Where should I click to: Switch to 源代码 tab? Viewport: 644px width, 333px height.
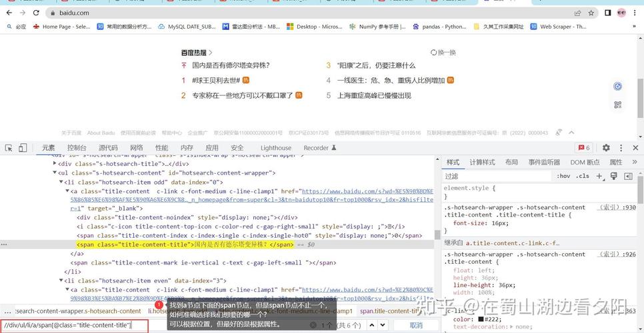coord(108,148)
